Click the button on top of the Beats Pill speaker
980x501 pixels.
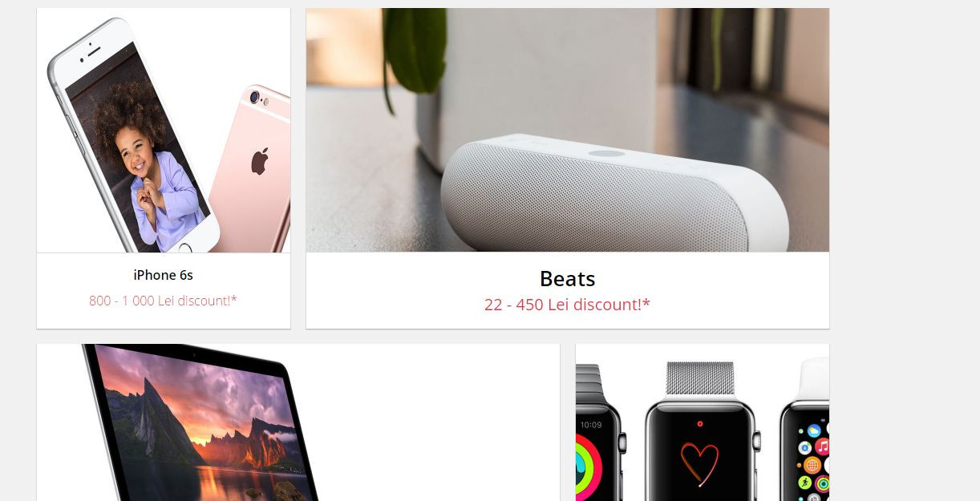pos(606,153)
